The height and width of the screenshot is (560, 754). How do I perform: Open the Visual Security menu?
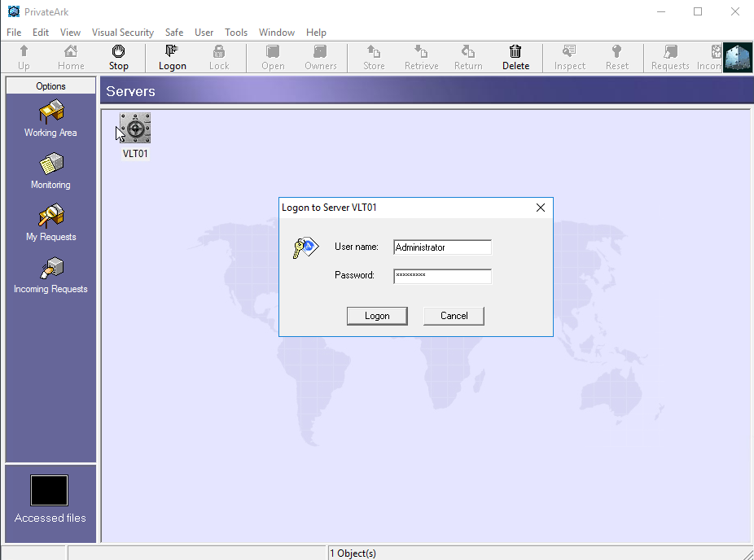[x=122, y=33]
